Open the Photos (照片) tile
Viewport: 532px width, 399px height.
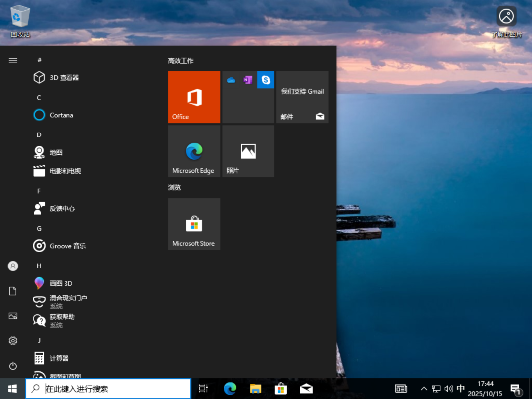point(248,151)
